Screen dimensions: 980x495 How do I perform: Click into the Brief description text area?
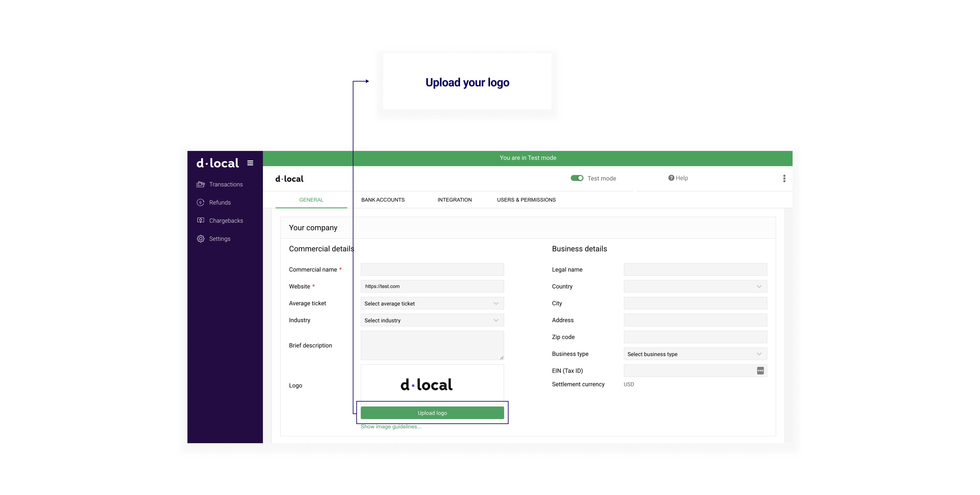click(432, 345)
